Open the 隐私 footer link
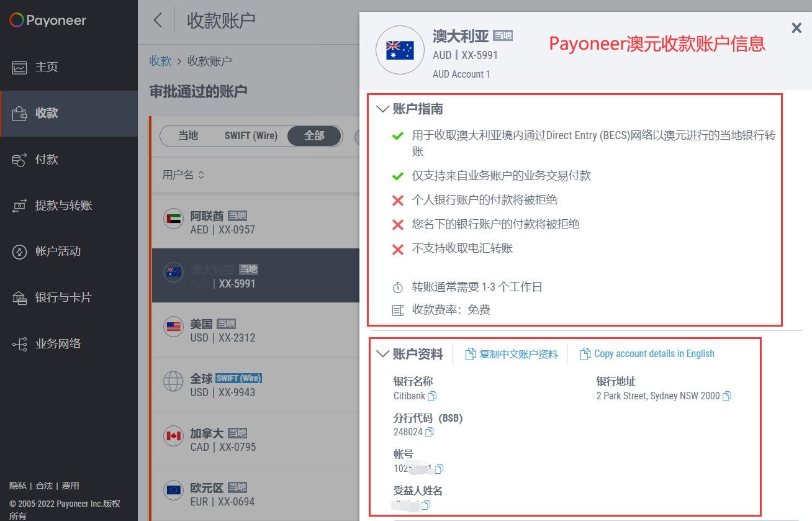The width and height of the screenshot is (812, 521). 18,486
